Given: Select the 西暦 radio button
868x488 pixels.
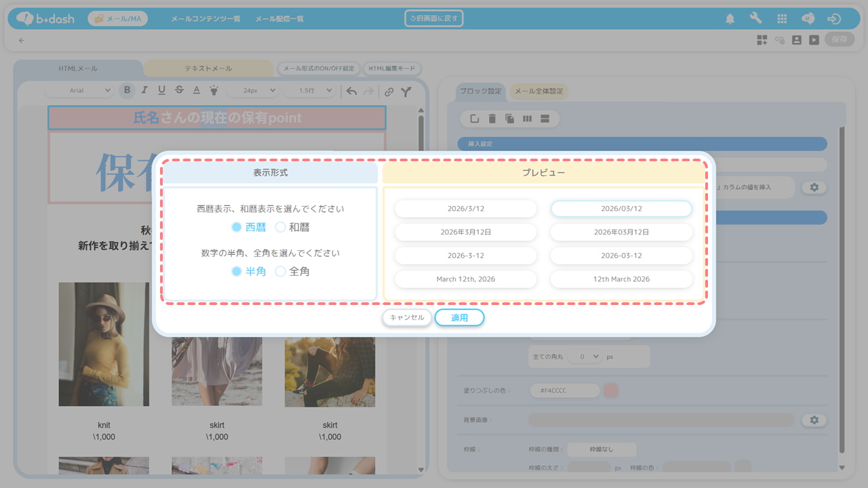Looking at the screenshot, I should (x=237, y=228).
